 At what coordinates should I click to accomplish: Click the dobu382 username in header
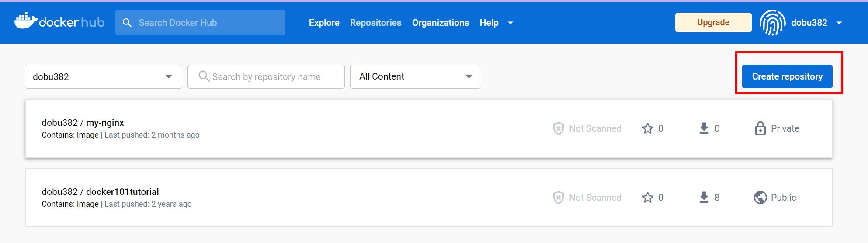[x=809, y=23]
